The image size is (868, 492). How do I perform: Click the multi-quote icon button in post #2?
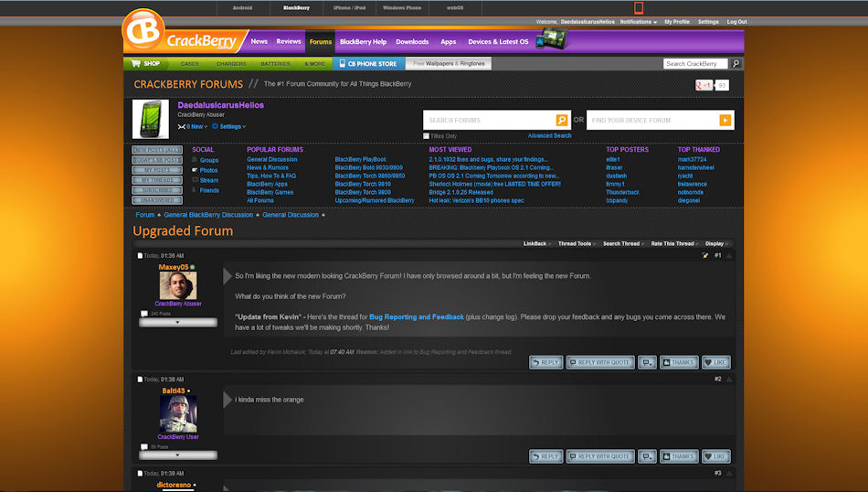(647, 456)
